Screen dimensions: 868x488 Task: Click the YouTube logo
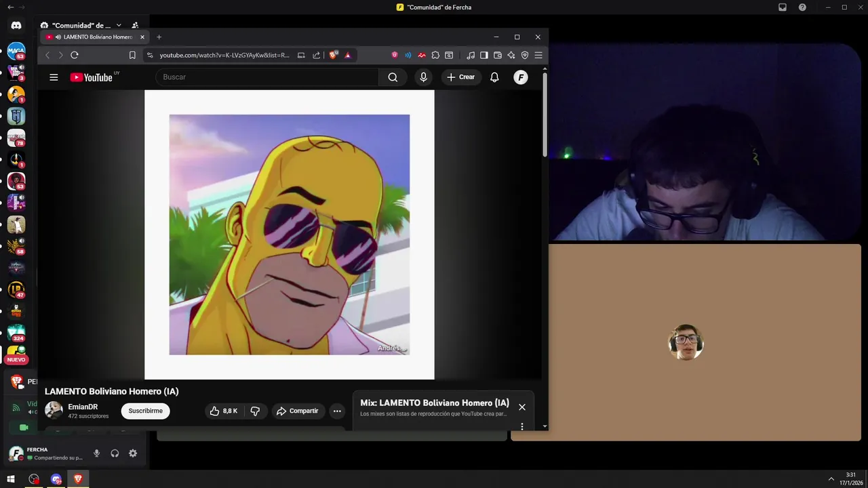point(92,77)
